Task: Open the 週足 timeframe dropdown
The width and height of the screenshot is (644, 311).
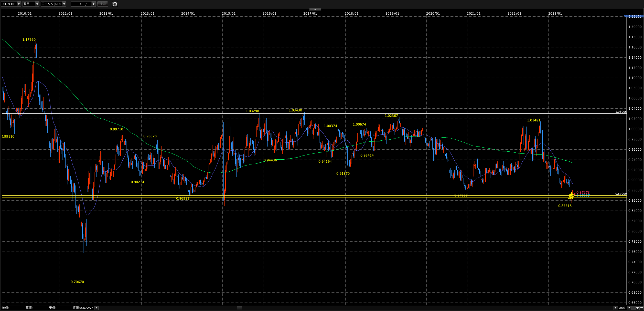Action: click(37, 4)
